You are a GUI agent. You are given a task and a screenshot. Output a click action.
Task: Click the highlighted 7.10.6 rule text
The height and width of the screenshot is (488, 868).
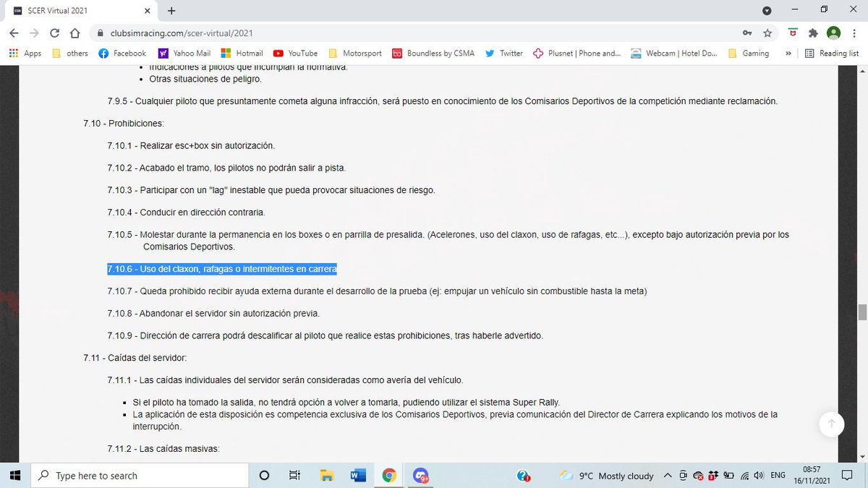click(x=222, y=269)
